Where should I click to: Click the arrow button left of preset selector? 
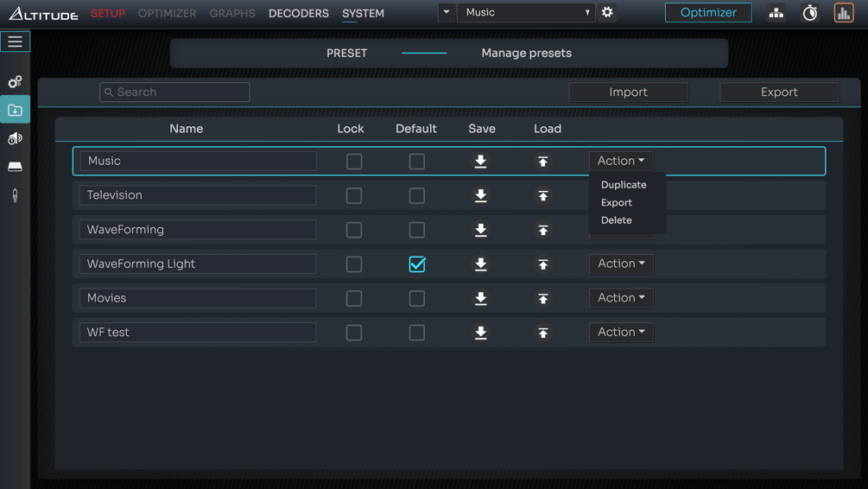[447, 12]
